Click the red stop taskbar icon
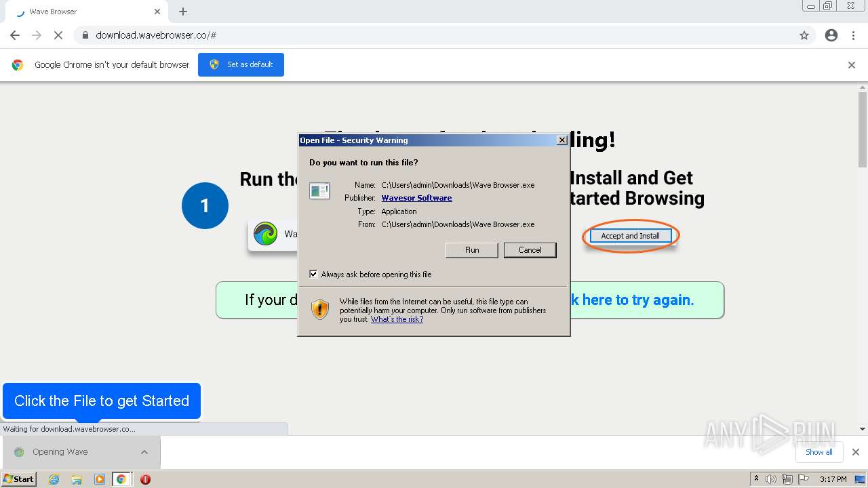Screen dimensions: 868x488 145,479
